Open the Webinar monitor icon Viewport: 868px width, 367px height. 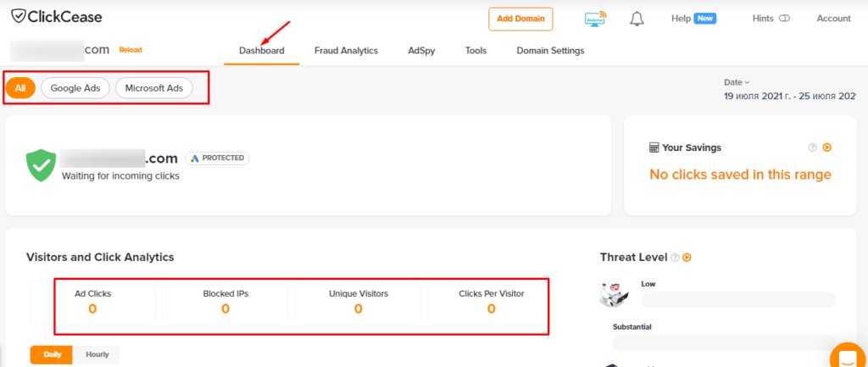(596, 19)
